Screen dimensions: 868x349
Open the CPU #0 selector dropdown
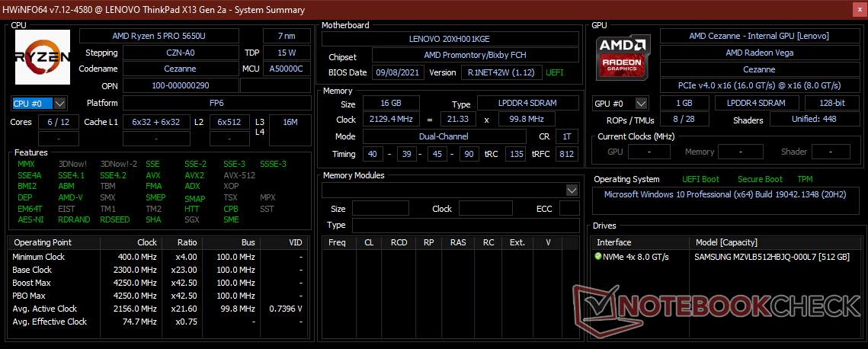click(x=60, y=104)
